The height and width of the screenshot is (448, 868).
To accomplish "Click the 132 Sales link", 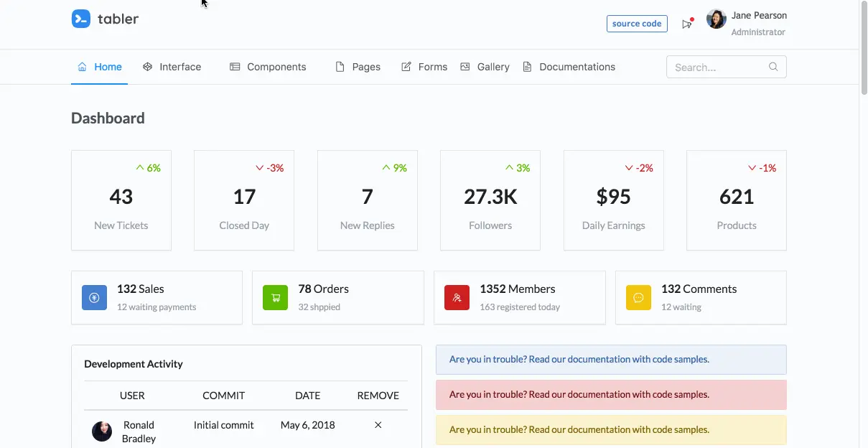I will (x=141, y=289).
